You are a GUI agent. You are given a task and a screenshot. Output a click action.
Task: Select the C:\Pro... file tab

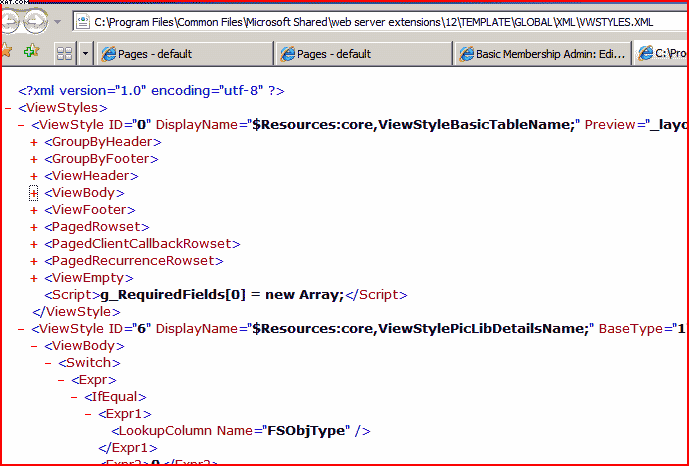pos(662,54)
